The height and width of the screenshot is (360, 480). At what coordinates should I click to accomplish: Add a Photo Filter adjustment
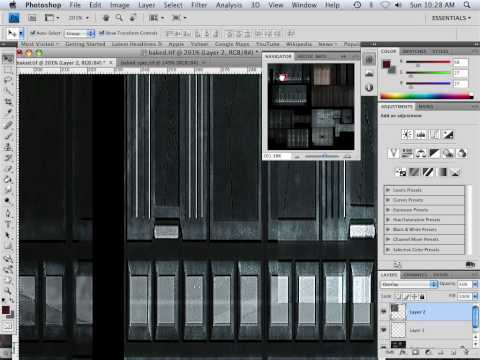pos(448,153)
